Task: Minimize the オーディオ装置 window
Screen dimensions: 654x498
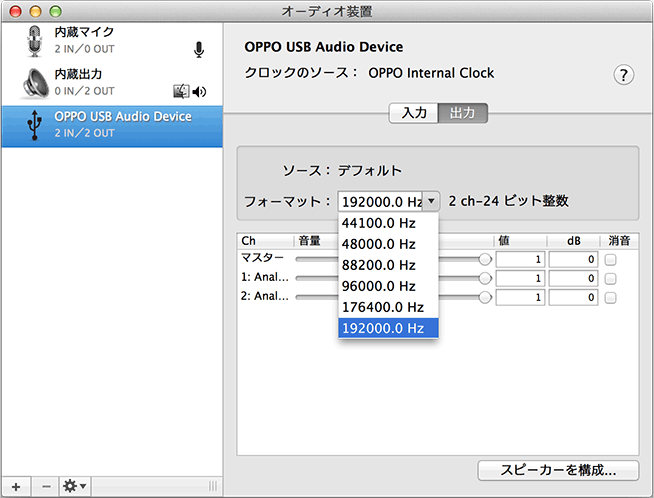Action: (x=35, y=11)
